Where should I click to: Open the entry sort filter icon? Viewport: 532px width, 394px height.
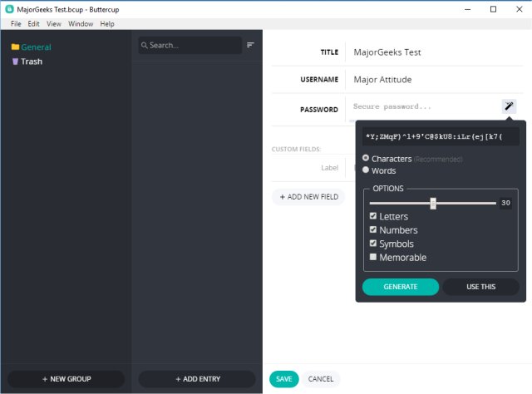(250, 45)
